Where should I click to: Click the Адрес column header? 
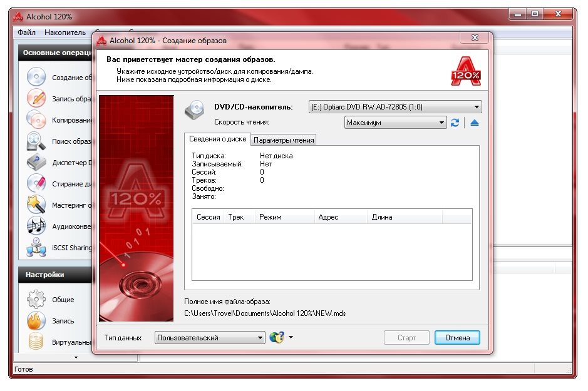pyautogui.click(x=341, y=217)
